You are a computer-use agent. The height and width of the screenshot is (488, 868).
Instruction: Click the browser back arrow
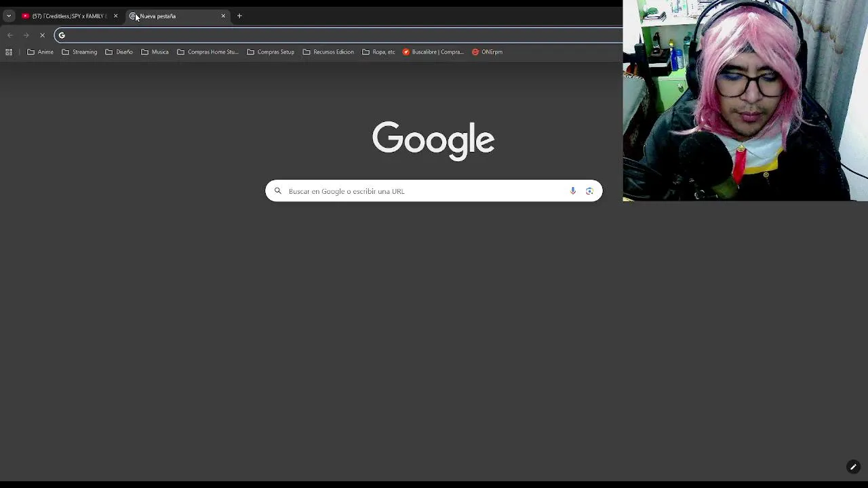tap(10, 35)
